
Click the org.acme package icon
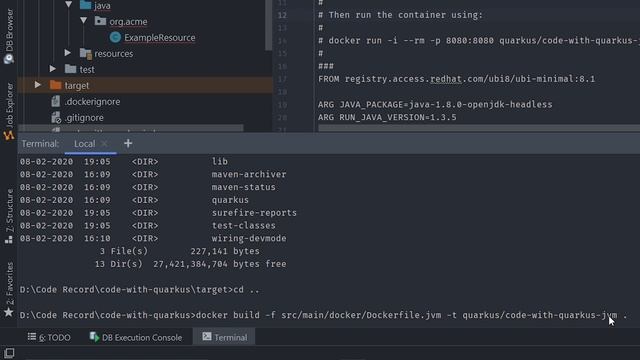[x=100, y=21]
